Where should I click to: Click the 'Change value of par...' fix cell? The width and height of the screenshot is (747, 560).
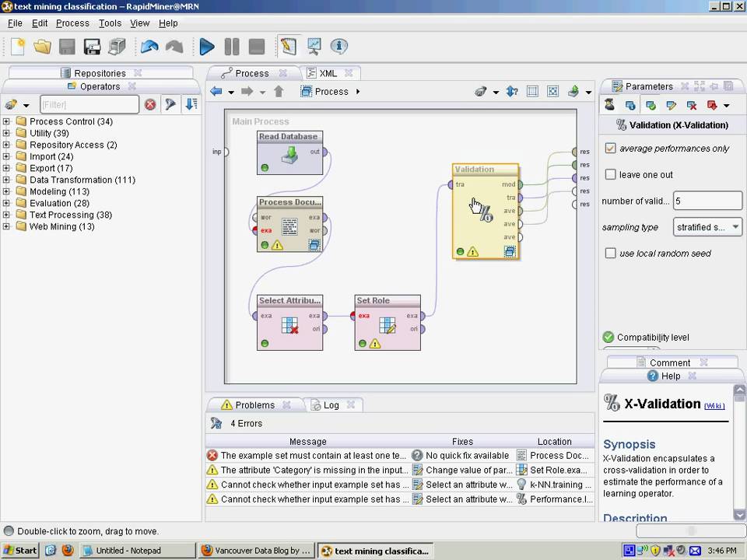pos(462,470)
